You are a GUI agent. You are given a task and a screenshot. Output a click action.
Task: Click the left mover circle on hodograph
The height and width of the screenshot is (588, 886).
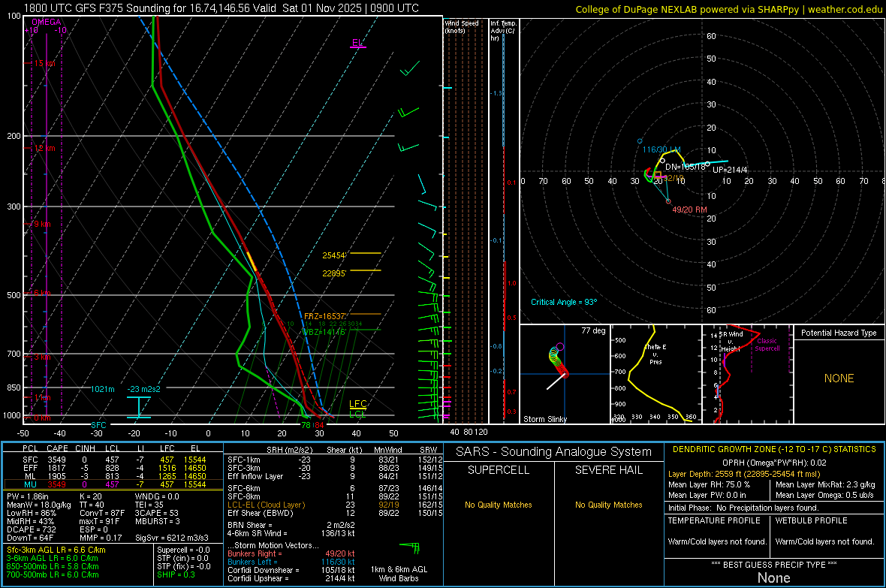point(640,140)
